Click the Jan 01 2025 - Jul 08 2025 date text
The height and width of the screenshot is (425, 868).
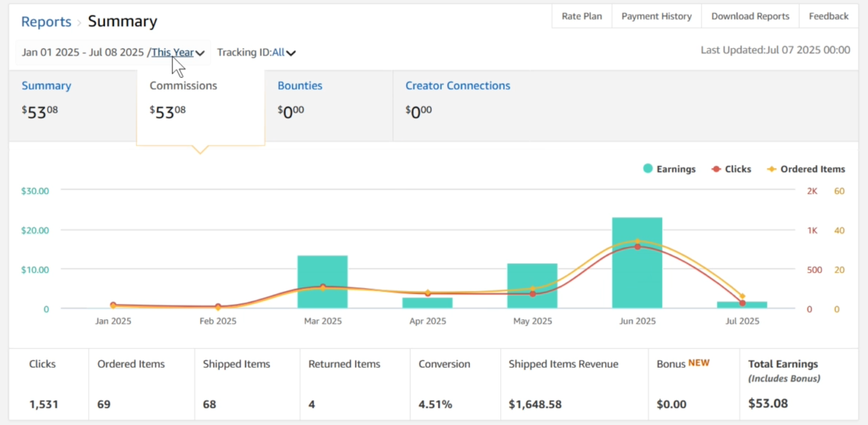[x=83, y=52]
